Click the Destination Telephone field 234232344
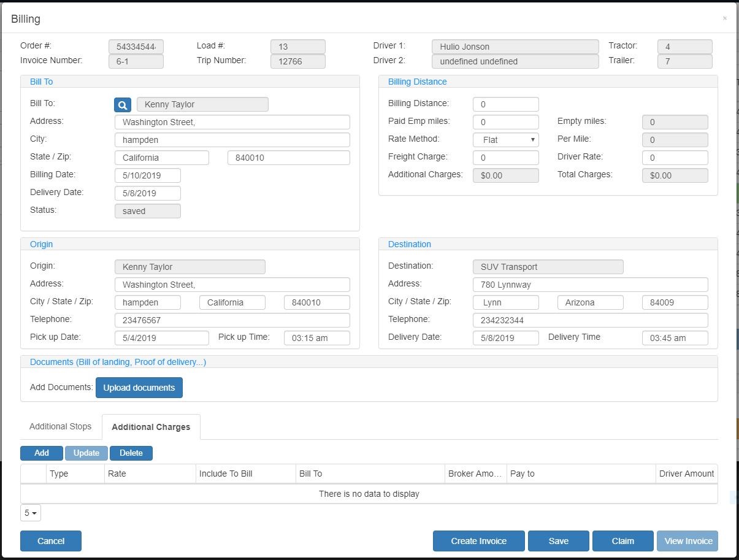The image size is (739, 560). 591,320
